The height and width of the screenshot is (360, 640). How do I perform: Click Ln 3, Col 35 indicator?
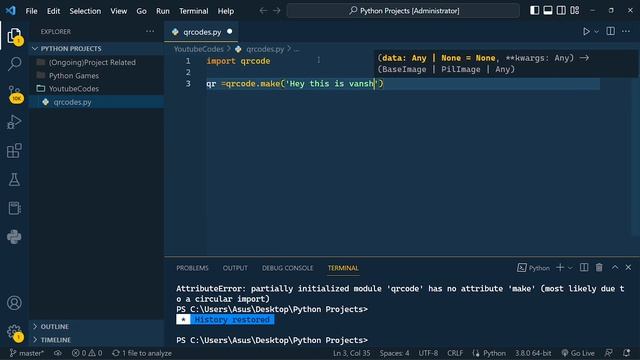tap(351, 353)
